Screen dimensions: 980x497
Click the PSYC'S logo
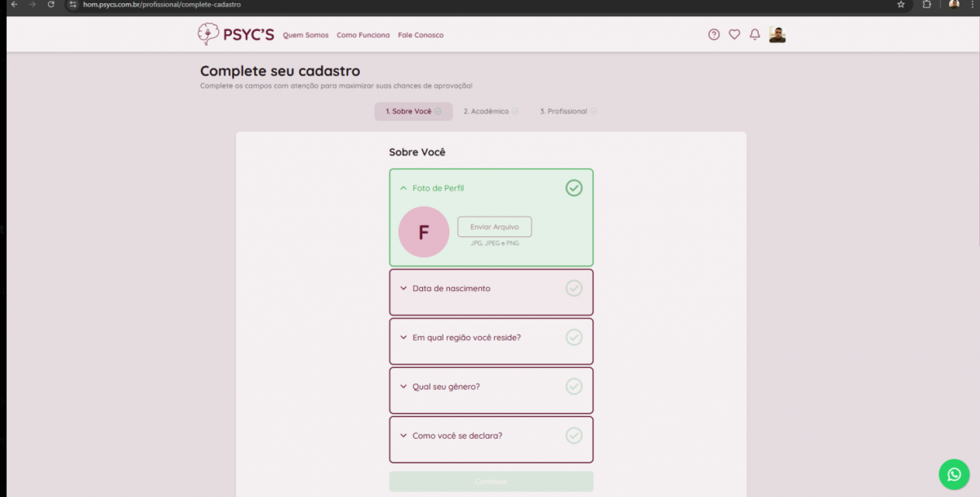point(235,34)
